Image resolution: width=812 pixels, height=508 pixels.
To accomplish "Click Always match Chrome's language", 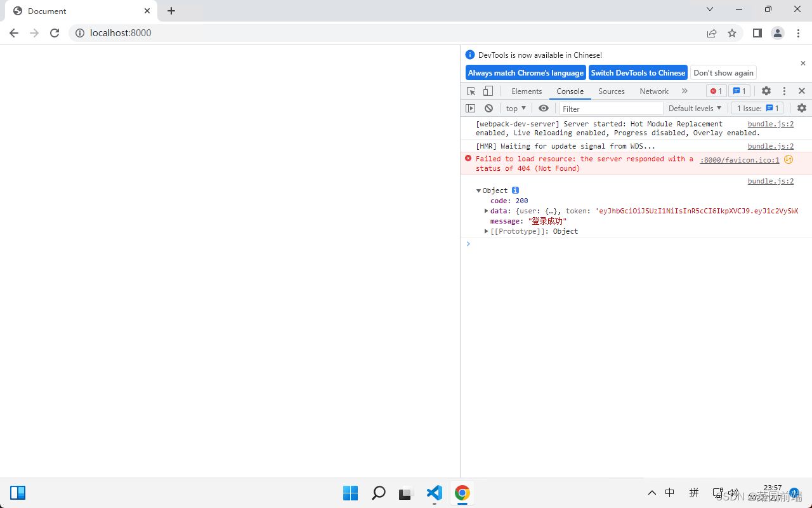I will point(526,73).
